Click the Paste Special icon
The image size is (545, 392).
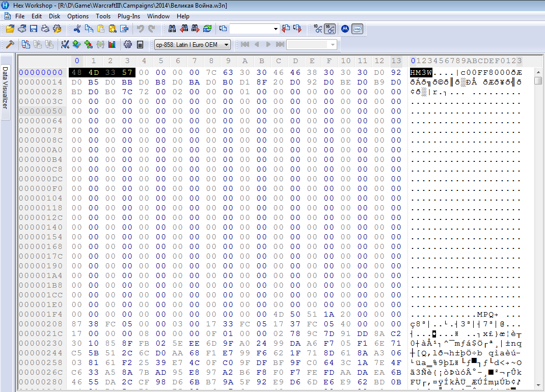pyautogui.click(x=112, y=29)
